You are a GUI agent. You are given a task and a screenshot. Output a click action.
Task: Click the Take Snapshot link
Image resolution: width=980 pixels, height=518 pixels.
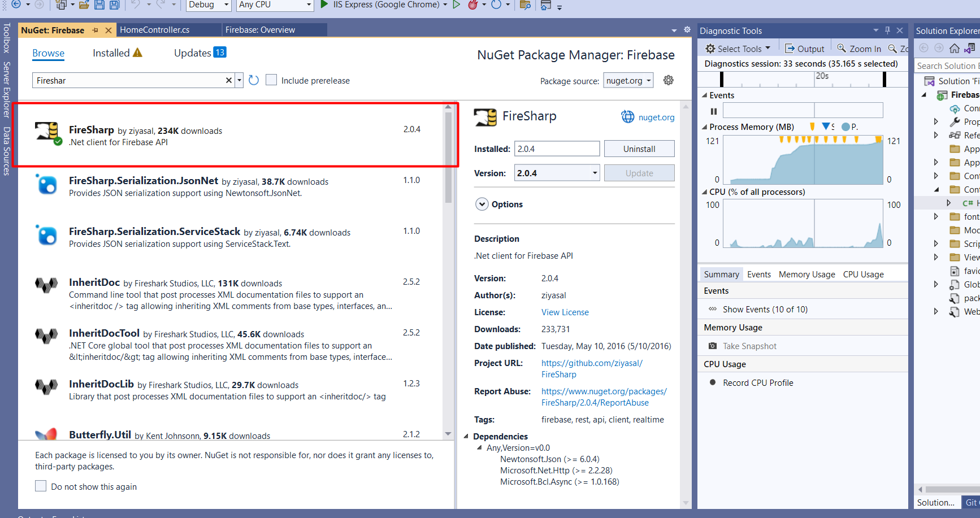pyautogui.click(x=749, y=346)
